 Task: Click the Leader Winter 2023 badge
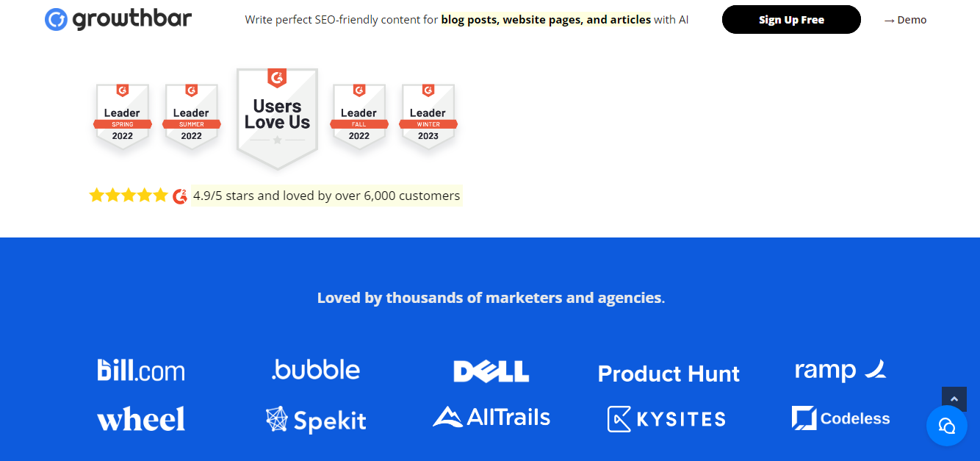pos(428,116)
